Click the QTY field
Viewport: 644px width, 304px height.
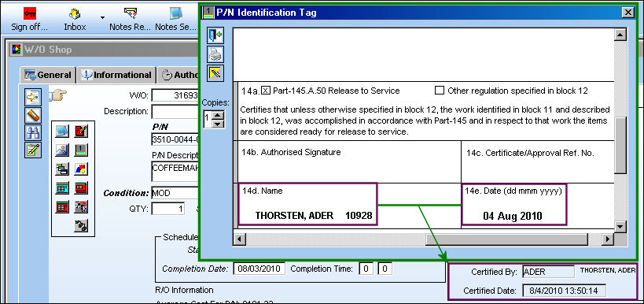(167, 209)
